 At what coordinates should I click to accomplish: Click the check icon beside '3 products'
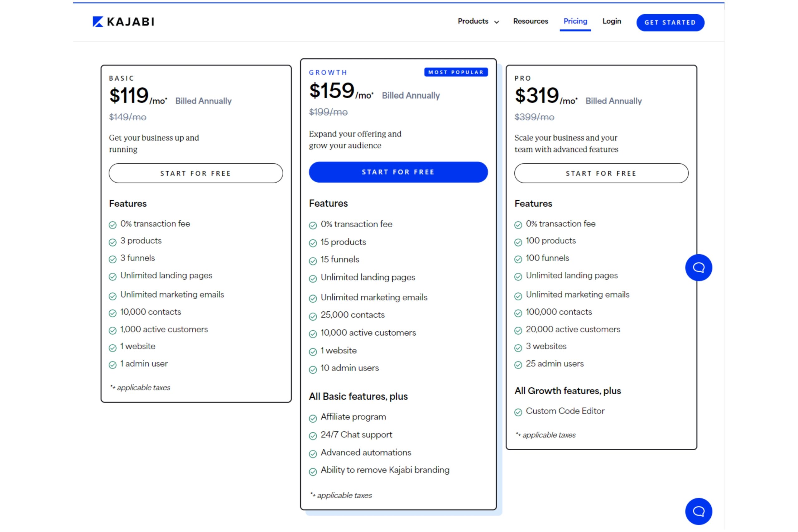pos(112,242)
